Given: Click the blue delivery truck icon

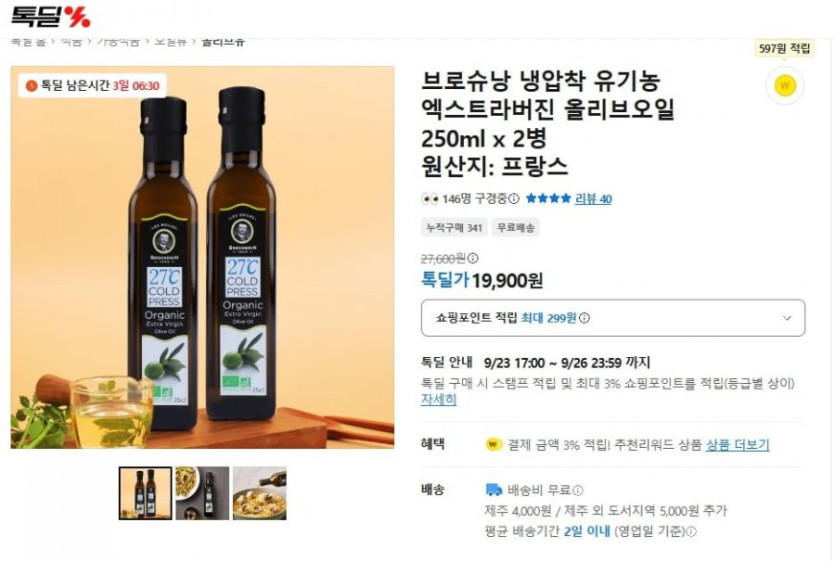Looking at the screenshot, I should [x=494, y=489].
